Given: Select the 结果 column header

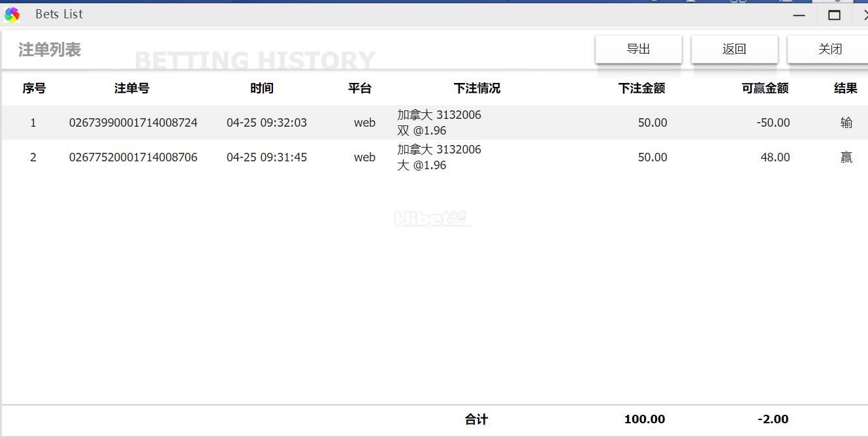Looking at the screenshot, I should pos(846,88).
